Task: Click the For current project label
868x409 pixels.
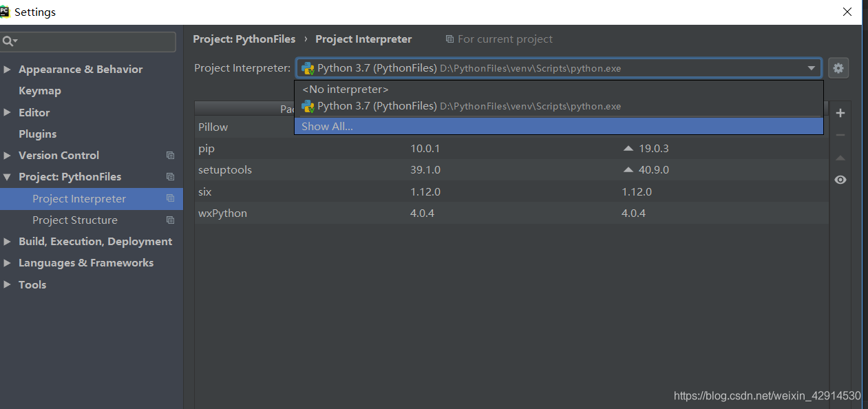Action: point(505,39)
